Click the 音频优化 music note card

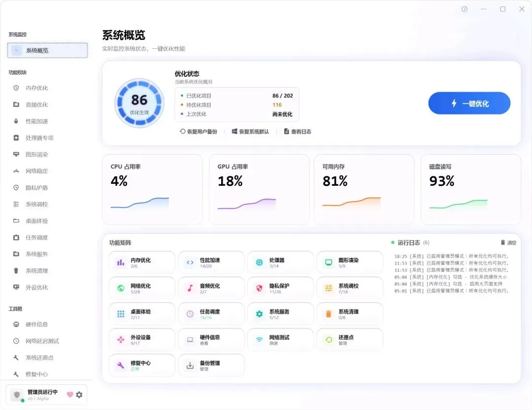[x=211, y=288]
